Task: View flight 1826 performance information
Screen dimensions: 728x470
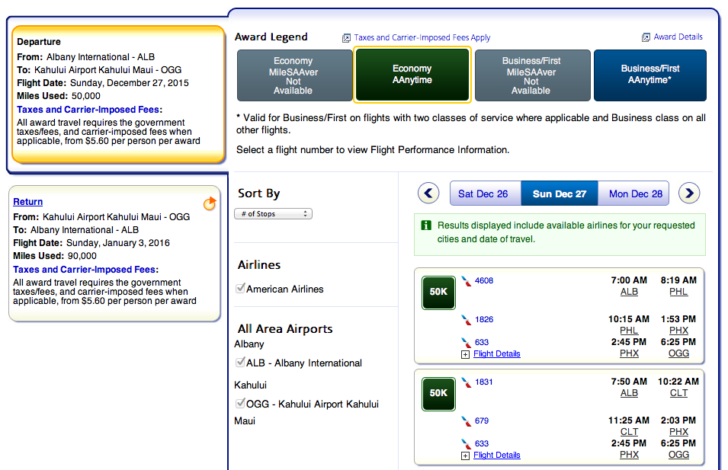Action: pos(484,320)
